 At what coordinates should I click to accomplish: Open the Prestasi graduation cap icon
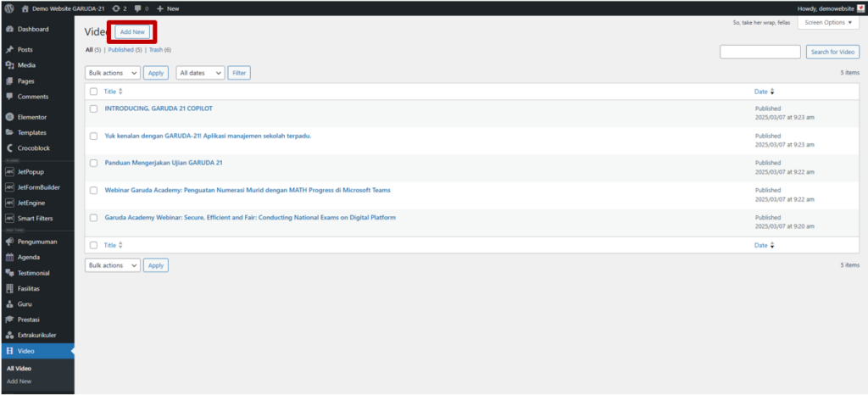pyautogui.click(x=9, y=320)
